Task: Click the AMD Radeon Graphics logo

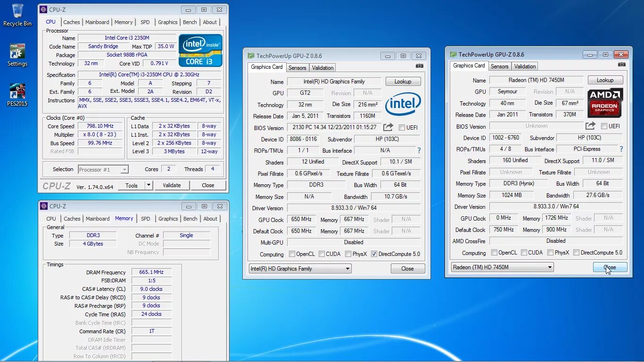Action: pos(605,103)
